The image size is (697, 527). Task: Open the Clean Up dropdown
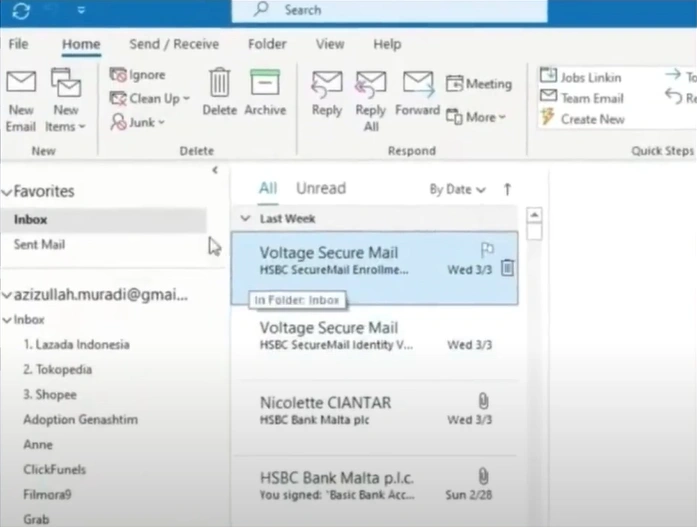(150, 98)
